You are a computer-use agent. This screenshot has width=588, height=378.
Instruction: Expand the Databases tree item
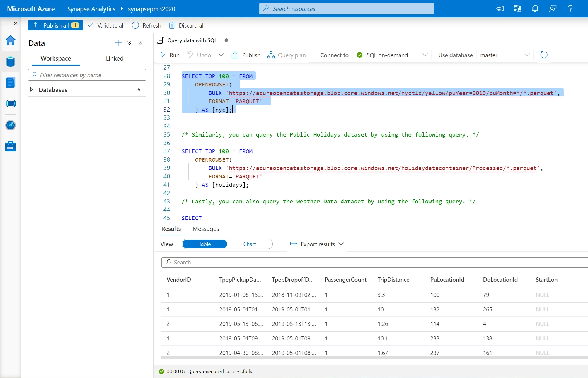[x=32, y=90]
